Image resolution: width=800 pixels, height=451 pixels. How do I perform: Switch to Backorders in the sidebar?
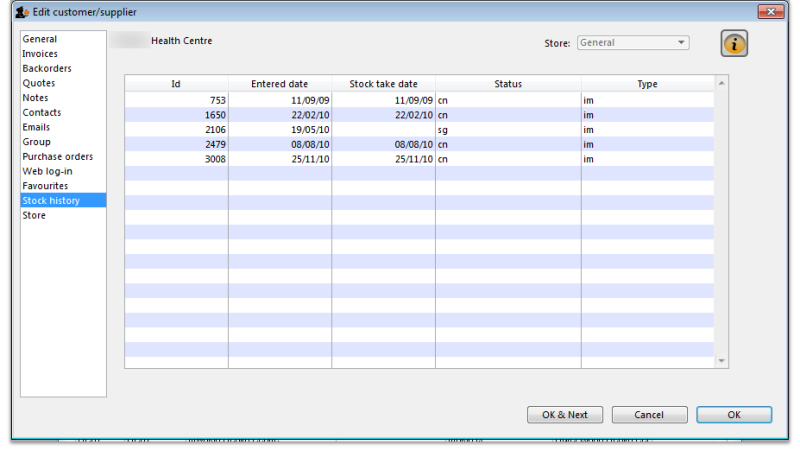point(46,69)
